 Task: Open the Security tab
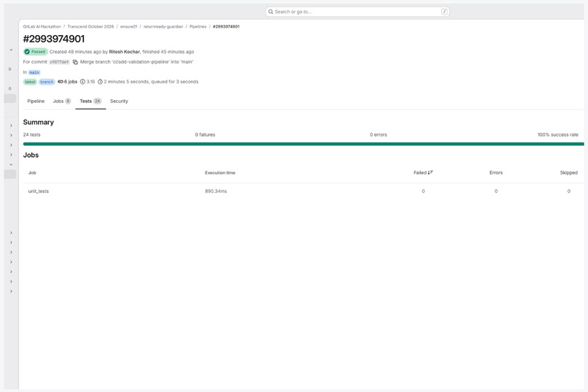(119, 101)
